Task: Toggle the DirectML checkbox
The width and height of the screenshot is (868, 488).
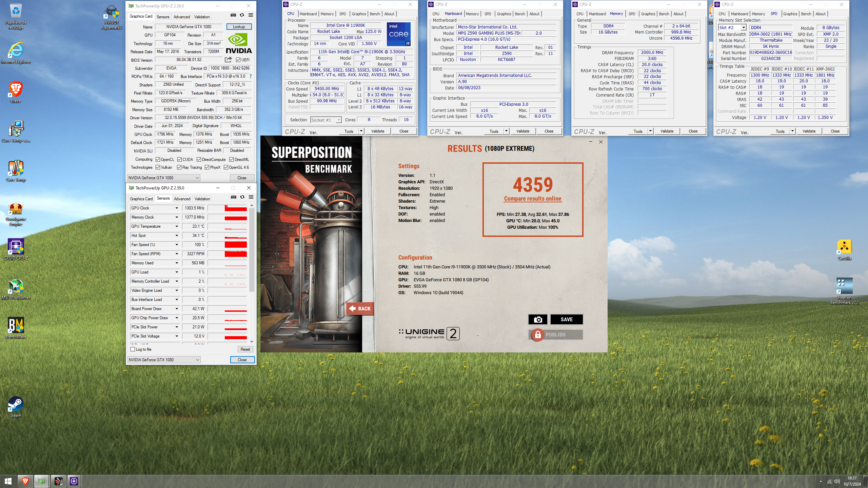Action: pyautogui.click(x=231, y=160)
